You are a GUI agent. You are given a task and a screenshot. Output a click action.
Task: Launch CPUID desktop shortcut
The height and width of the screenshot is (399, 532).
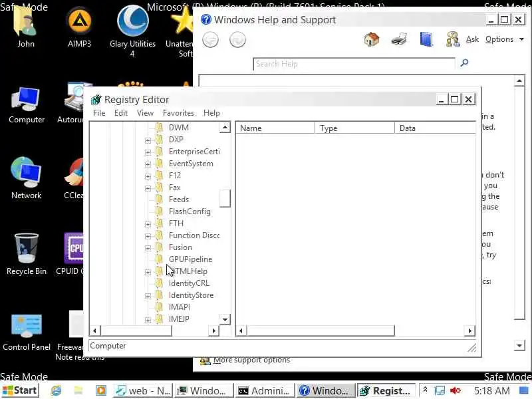(72, 253)
